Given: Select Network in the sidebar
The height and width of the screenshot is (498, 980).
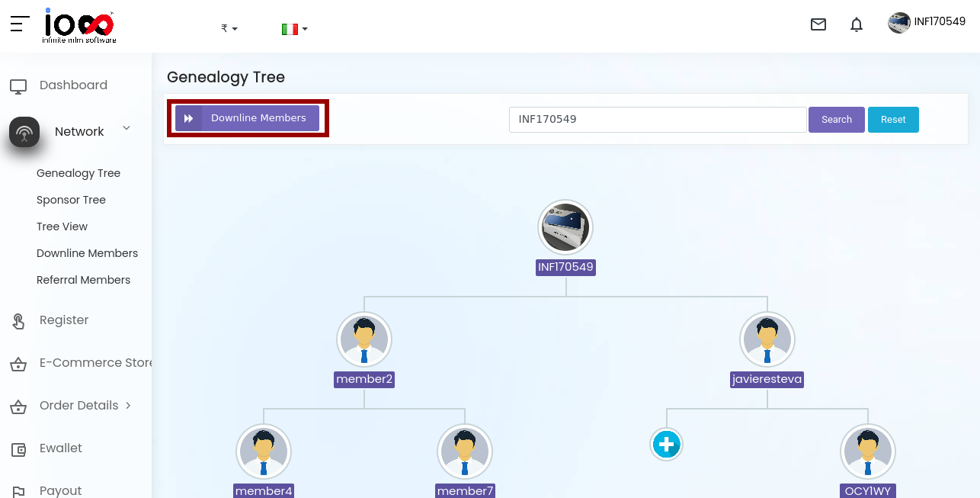Looking at the screenshot, I should coord(79,132).
